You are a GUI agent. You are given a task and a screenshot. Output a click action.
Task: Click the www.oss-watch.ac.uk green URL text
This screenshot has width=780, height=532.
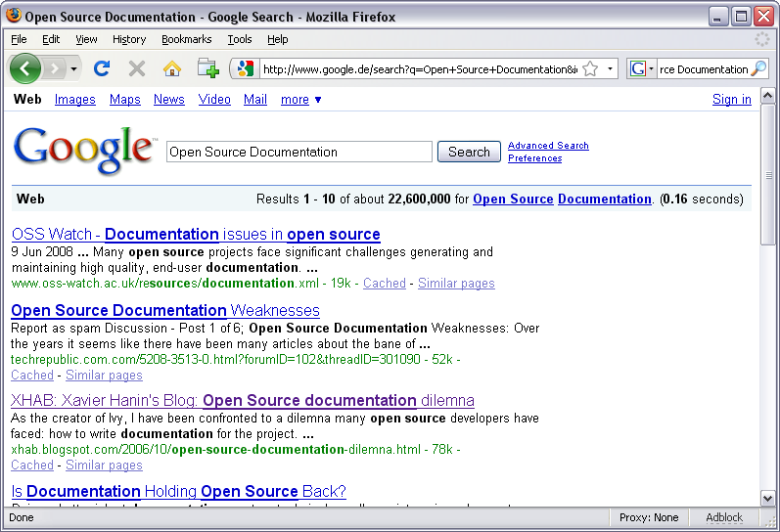point(165,283)
